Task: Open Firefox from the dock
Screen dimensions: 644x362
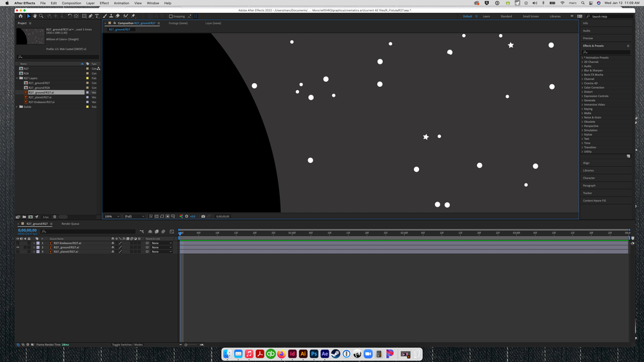Action: [x=281, y=354]
